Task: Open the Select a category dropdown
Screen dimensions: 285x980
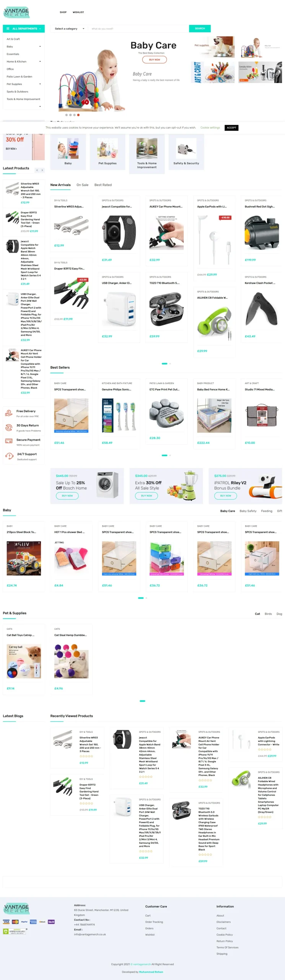Action: point(68,29)
